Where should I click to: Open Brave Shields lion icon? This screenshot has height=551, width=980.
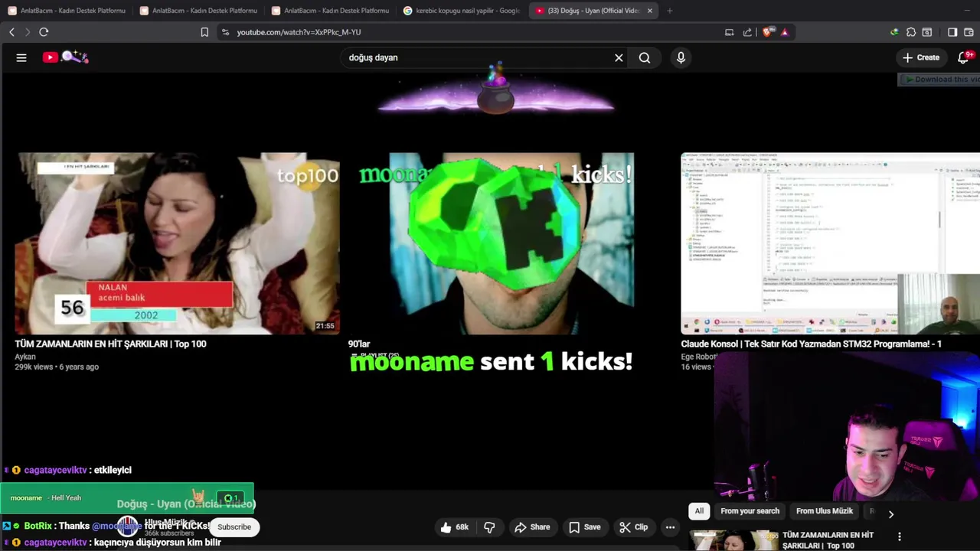[769, 32]
